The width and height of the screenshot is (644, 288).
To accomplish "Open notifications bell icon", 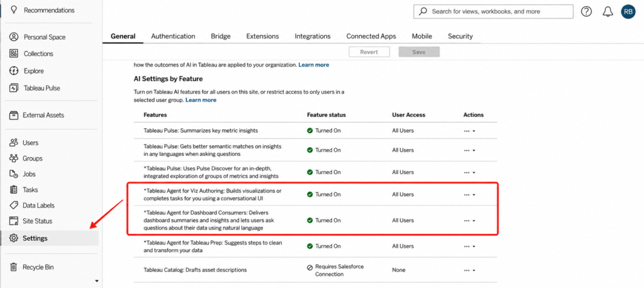I will [608, 12].
